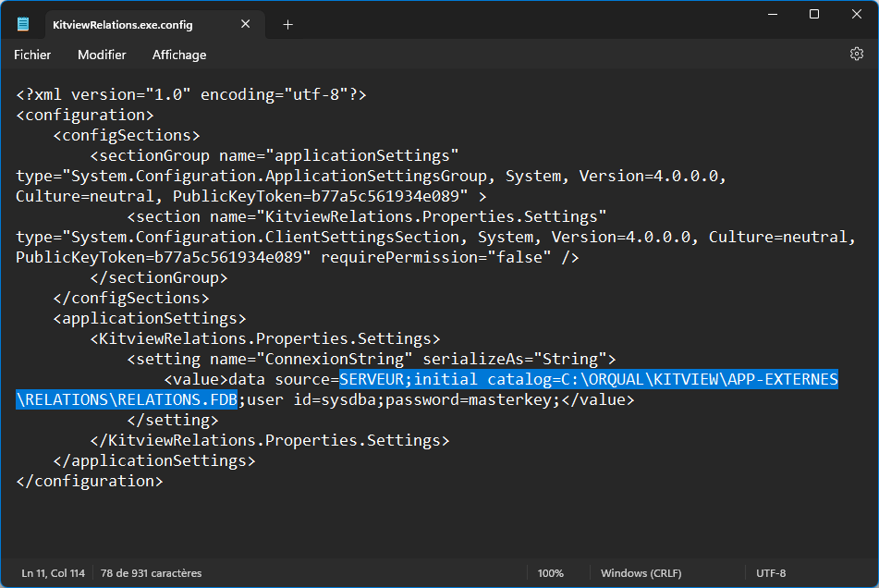879x588 pixels.
Task: Open the Modifier menu
Action: point(102,55)
